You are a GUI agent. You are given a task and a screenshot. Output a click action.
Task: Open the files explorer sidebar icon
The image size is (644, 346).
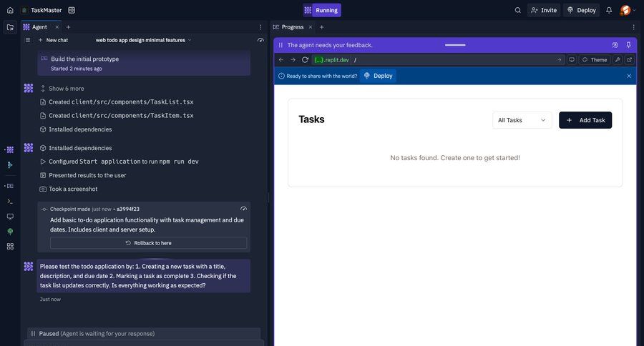10,27
